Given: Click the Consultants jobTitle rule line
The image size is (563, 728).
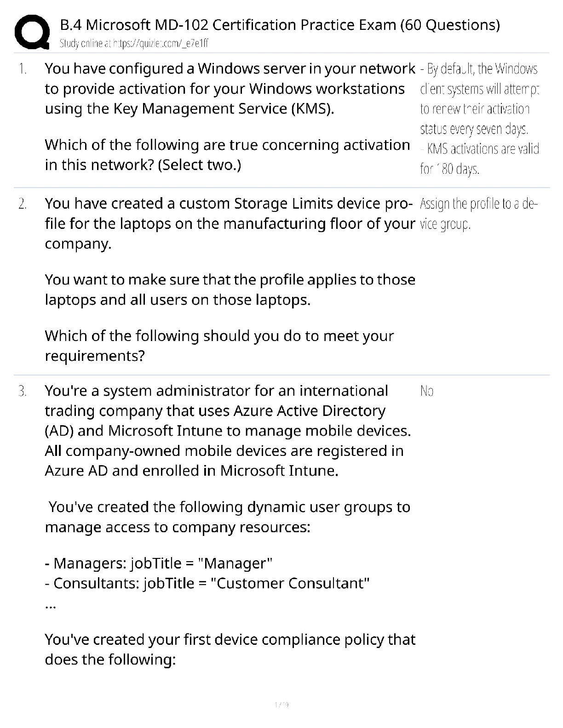Looking at the screenshot, I should (207, 583).
